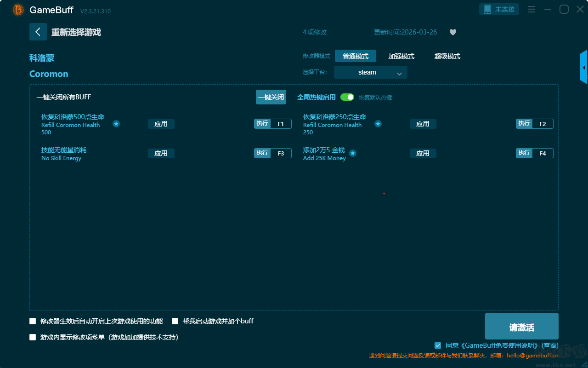Viewport: 588px width, 368px height.
Task: Click the F4 hotkey field for Add Money
Action: coord(543,153)
